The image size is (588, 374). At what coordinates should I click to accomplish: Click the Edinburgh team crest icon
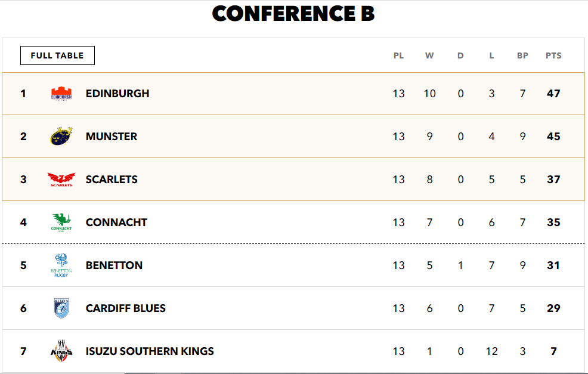point(61,94)
